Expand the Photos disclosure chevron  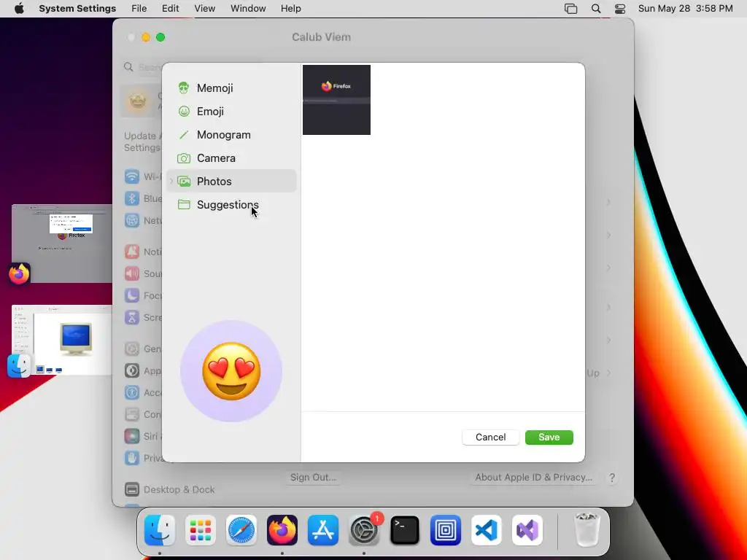[x=171, y=182]
